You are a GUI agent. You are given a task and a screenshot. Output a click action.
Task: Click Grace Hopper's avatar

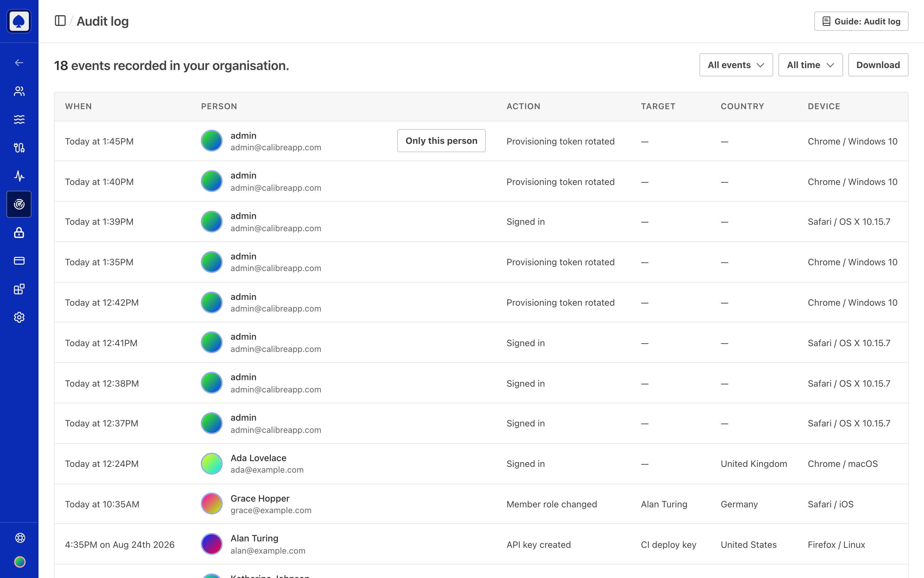pyautogui.click(x=211, y=504)
